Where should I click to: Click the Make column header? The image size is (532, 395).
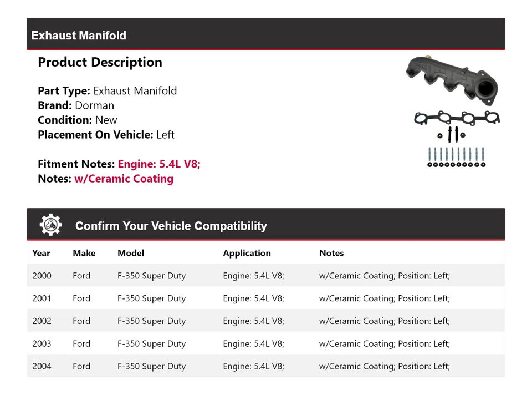tap(84, 253)
